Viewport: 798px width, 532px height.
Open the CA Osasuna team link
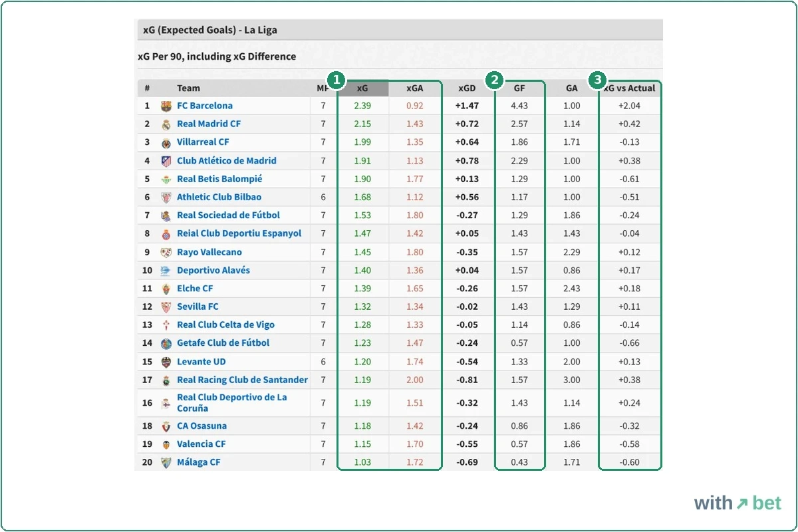point(201,426)
